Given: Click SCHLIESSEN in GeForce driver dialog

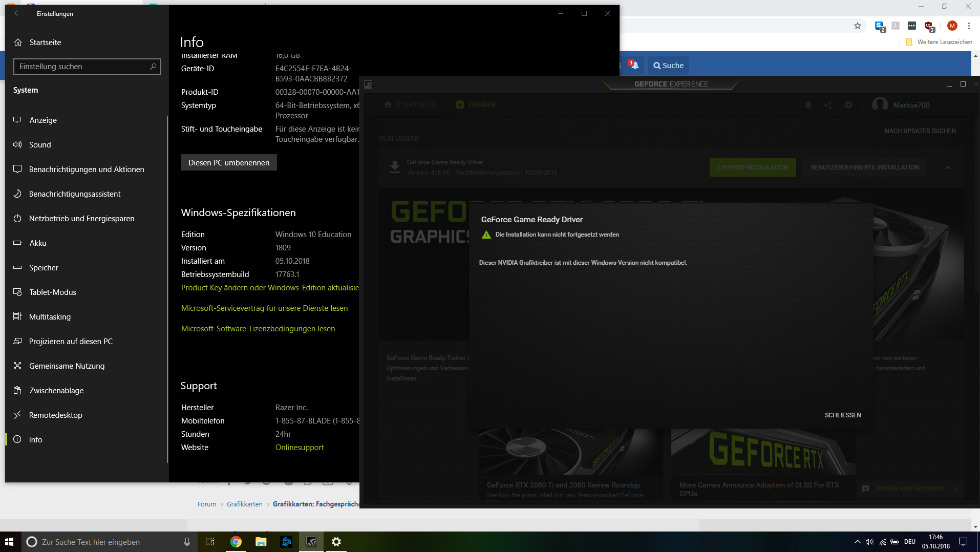Looking at the screenshot, I should [842, 415].
